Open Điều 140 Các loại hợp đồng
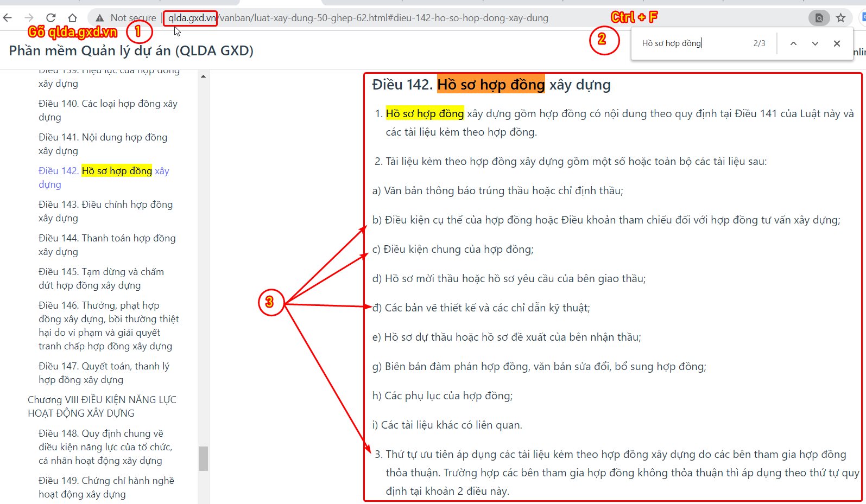Viewport: 866px width, 504px height. click(108, 110)
